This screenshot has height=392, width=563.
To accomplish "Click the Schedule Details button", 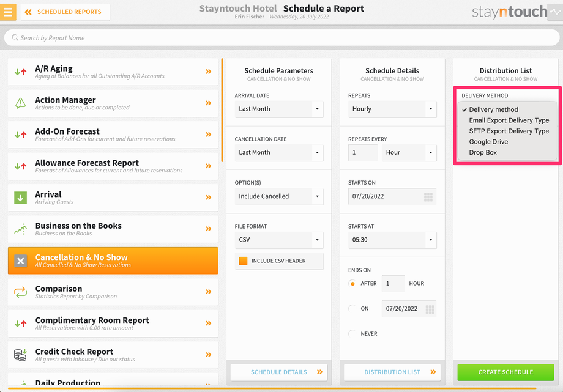I will pos(279,372).
